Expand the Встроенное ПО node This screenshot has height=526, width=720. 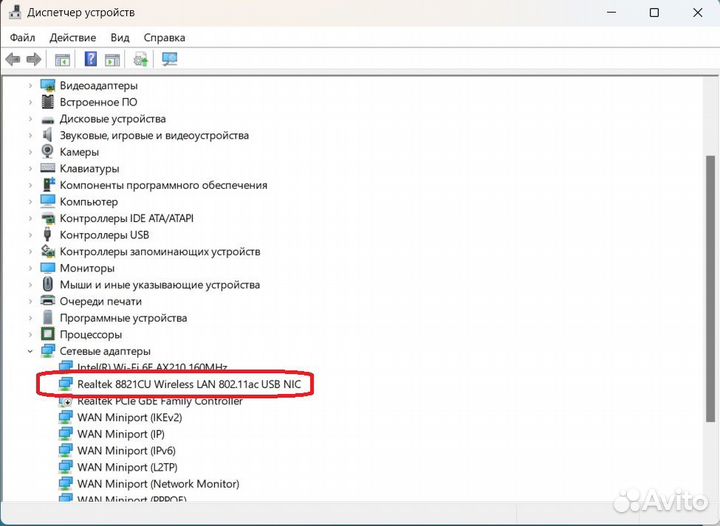tap(30, 102)
